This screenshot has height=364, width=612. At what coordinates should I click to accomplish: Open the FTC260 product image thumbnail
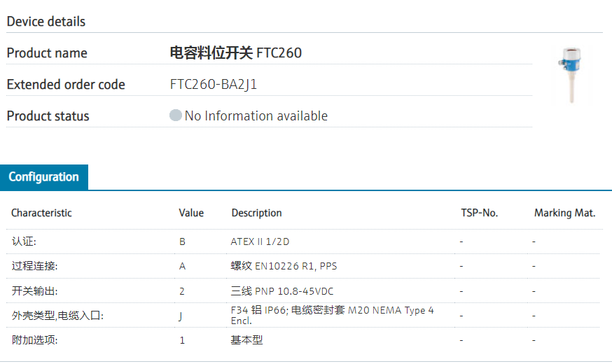(x=571, y=75)
